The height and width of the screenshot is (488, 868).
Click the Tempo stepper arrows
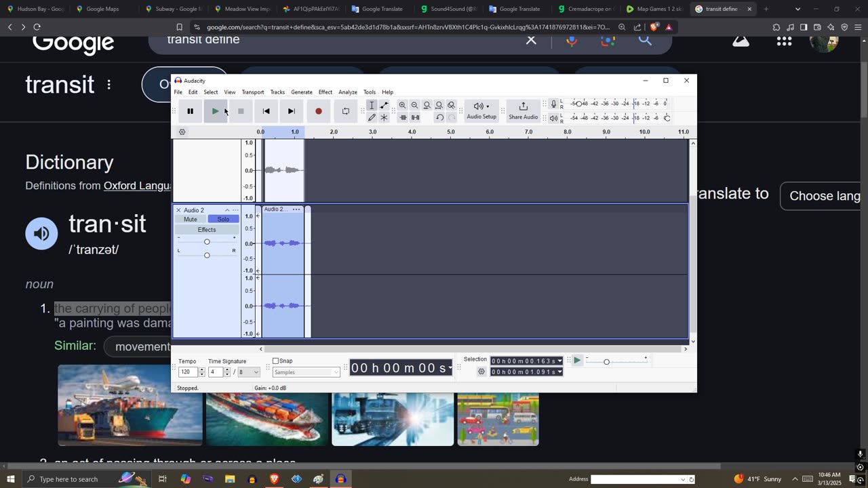(x=201, y=372)
